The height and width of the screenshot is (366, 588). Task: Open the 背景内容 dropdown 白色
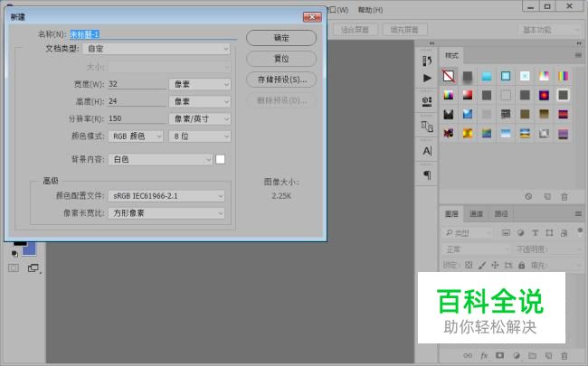tap(160, 160)
